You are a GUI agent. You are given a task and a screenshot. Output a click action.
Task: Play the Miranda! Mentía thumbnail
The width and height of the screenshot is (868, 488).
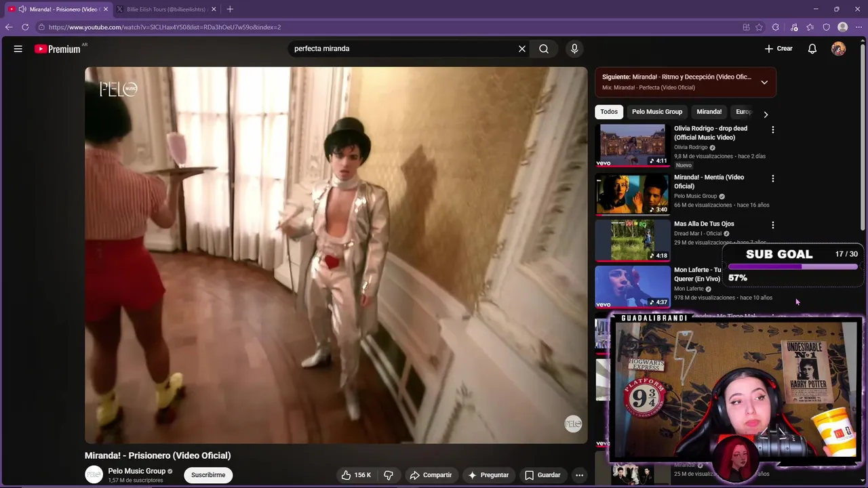coord(632,194)
